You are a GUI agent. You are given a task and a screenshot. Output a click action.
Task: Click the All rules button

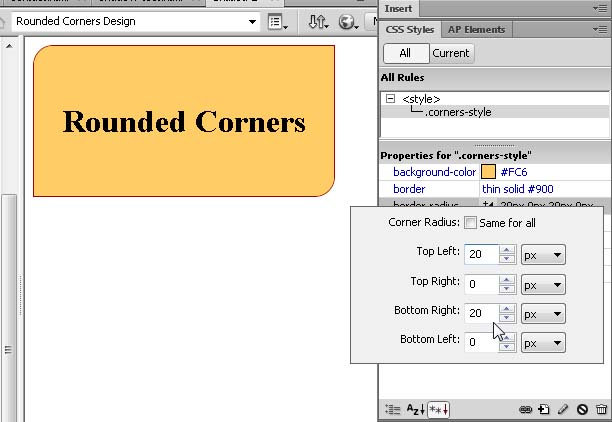point(405,53)
